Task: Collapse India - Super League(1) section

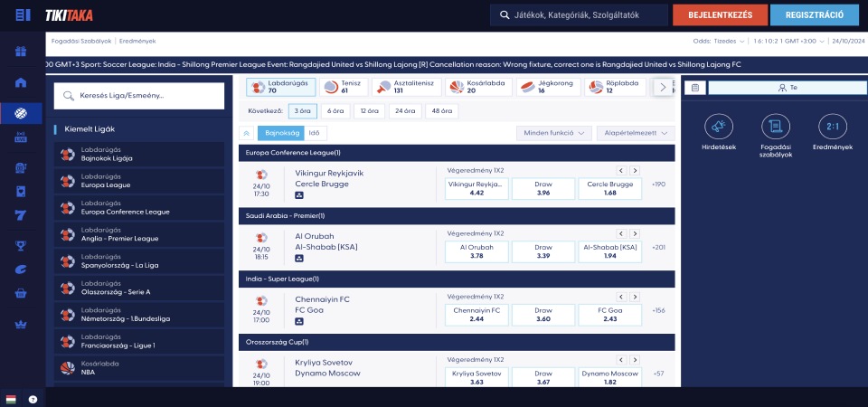Action: [x=457, y=279]
